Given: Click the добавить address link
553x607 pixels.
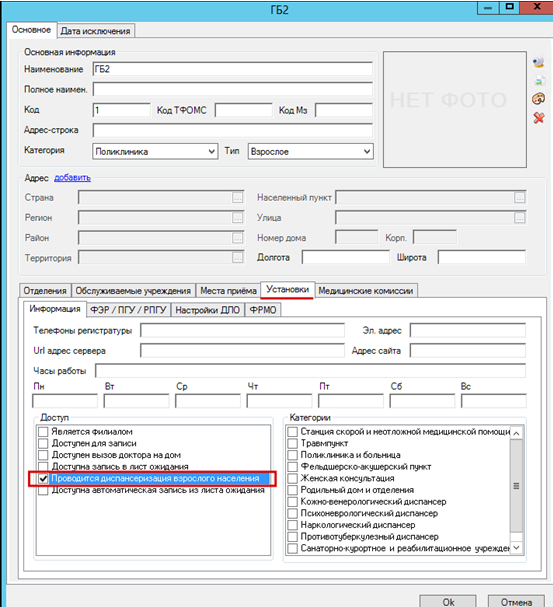Looking at the screenshot, I should click(72, 177).
